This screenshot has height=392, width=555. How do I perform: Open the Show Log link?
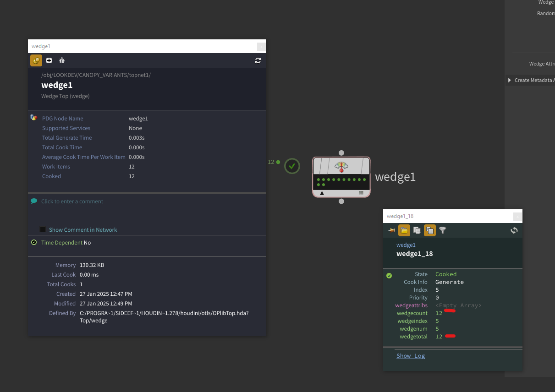click(411, 356)
